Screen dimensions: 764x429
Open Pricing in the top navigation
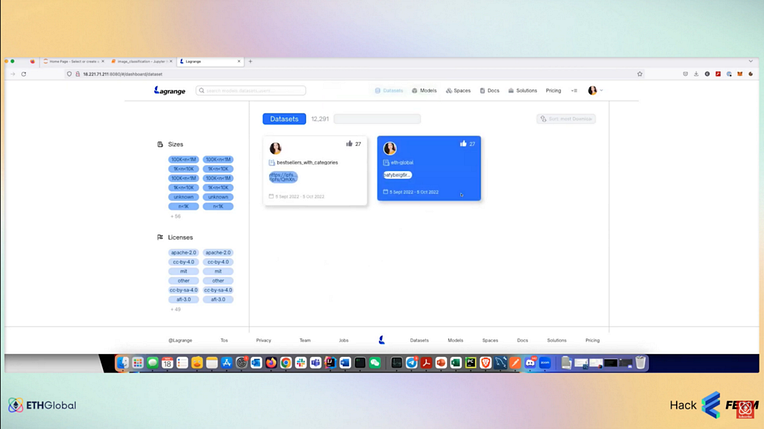coord(554,91)
